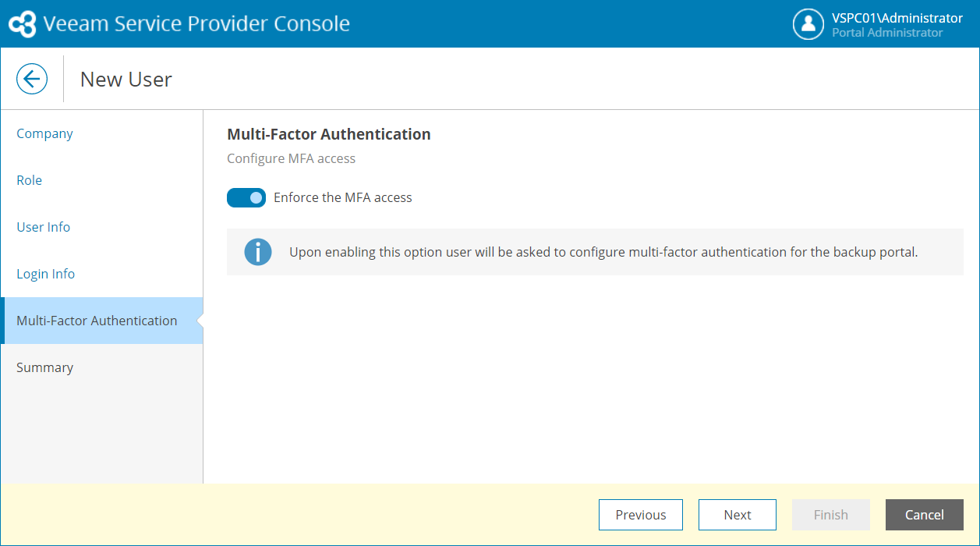
Task: Click the Configure MFA access subtitle
Action: (x=291, y=158)
